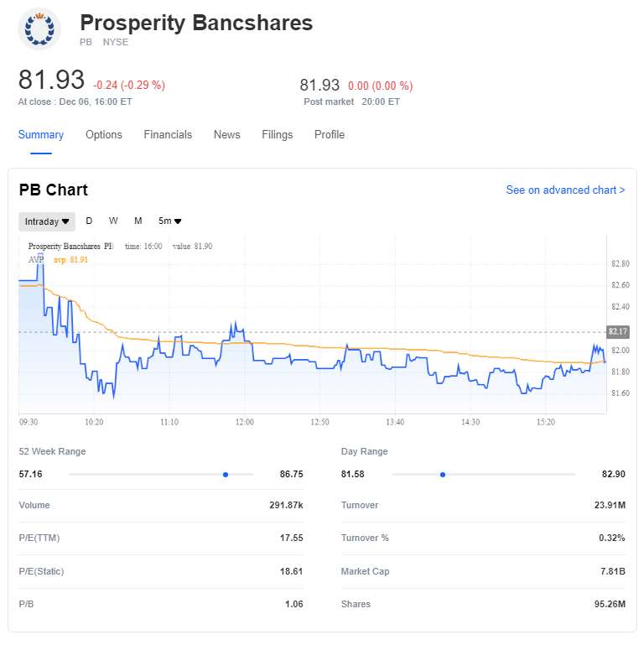Screen dimensions: 644x645
Task: Open the Intraday period dropdown
Action: click(47, 221)
